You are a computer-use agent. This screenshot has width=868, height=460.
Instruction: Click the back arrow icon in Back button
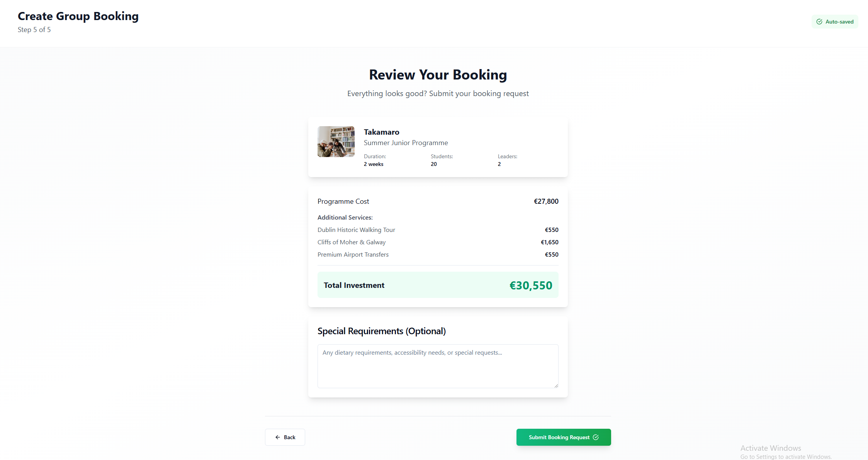277,437
